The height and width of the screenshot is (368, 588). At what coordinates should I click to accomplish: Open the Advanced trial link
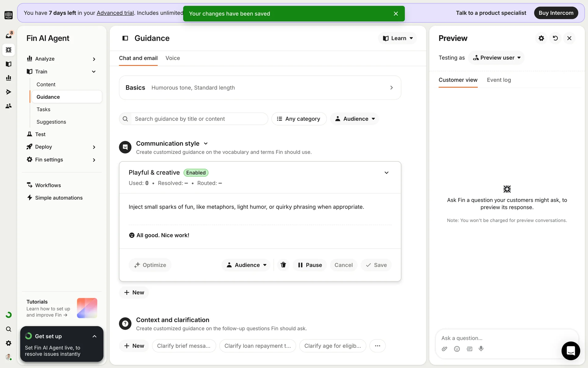pos(115,13)
